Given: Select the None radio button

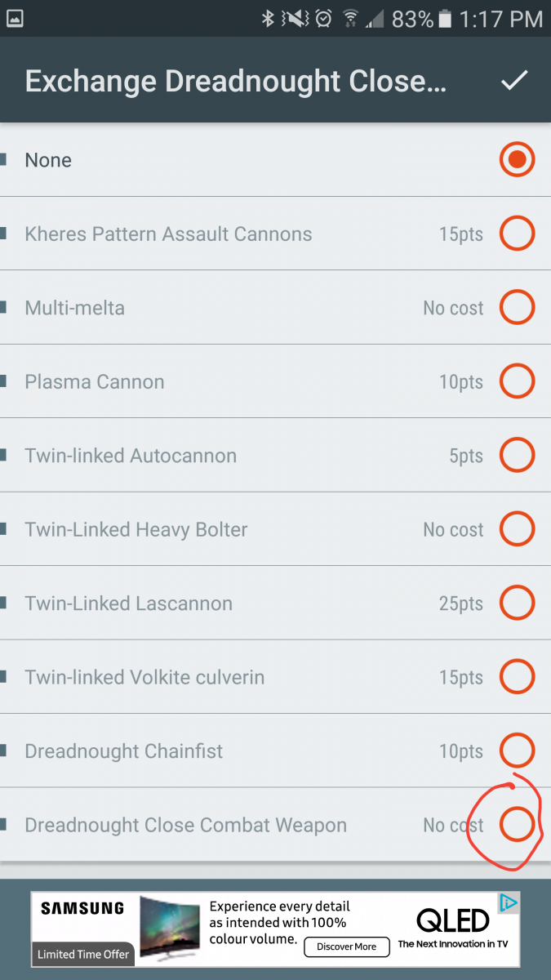Looking at the screenshot, I should tap(517, 160).
